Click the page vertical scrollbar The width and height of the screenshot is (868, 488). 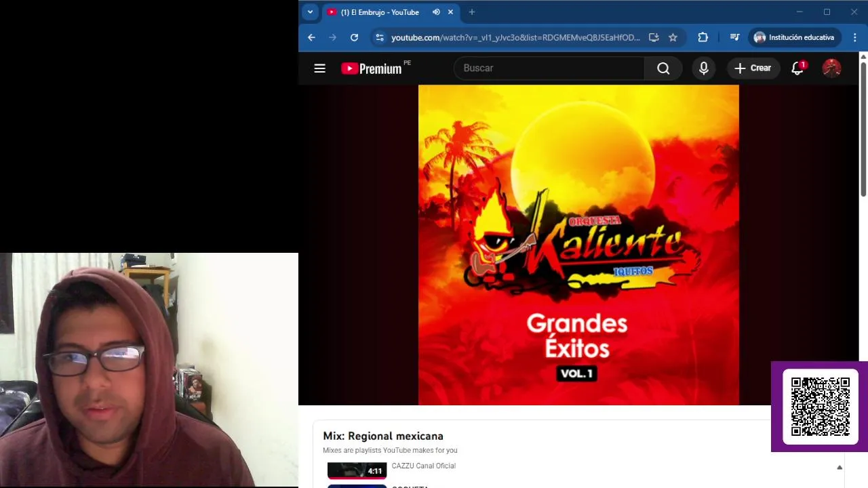863,129
